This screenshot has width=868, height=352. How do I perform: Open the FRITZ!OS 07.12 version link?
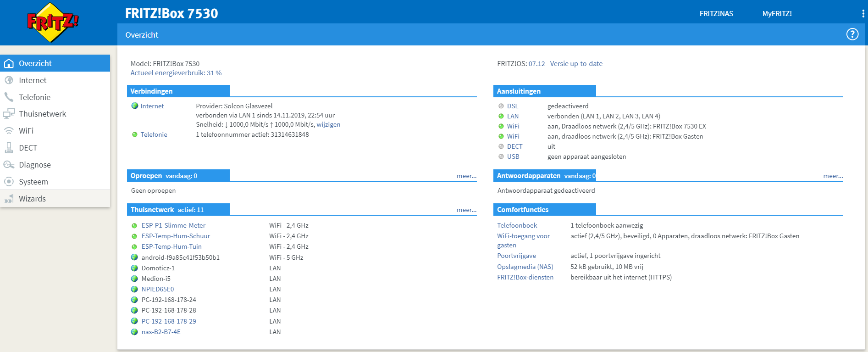[565, 64]
